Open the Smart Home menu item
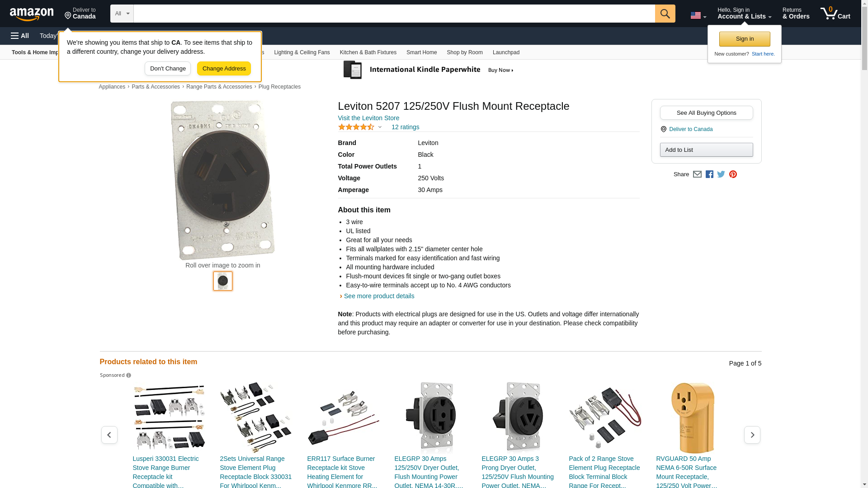 tap(421, 52)
